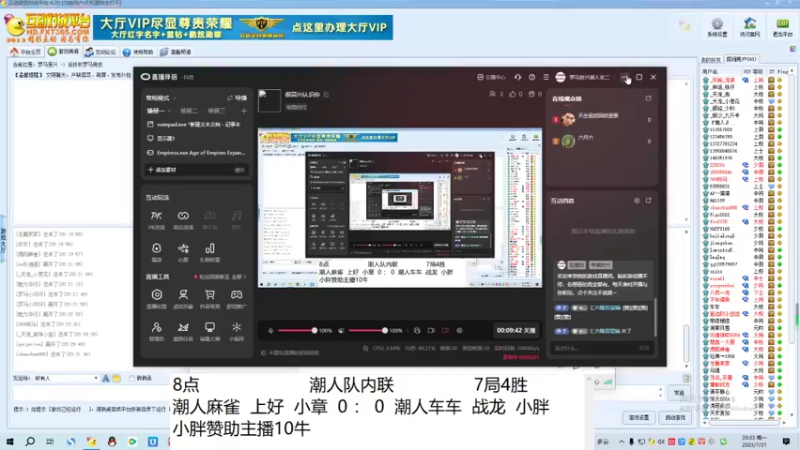Select the Empiresx.exe Age of Empires source
Image resolution: width=800 pixels, height=450 pixels.
(x=196, y=153)
